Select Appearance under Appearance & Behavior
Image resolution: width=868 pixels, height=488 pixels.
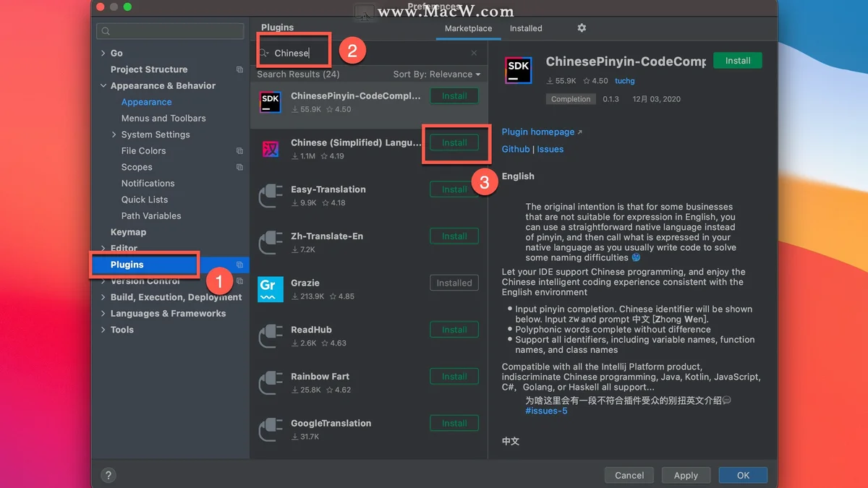click(x=147, y=102)
